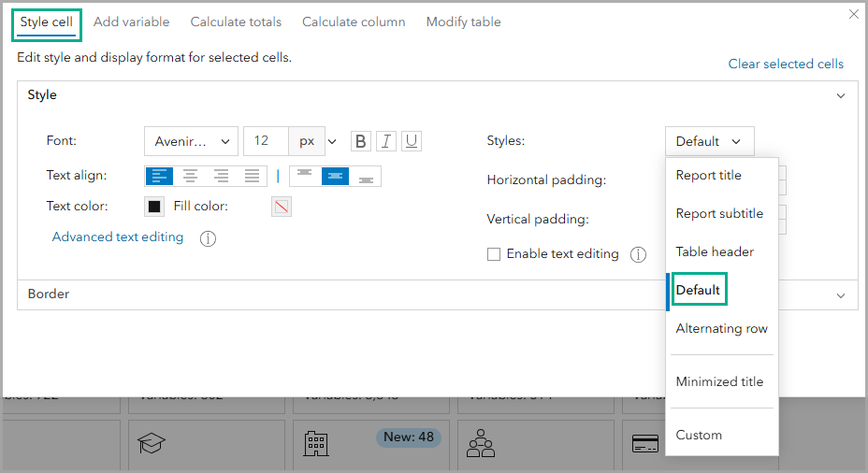This screenshot has width=868, height=473.
Task: Click the graduation cap education icon
Action: tap(152, 443)
